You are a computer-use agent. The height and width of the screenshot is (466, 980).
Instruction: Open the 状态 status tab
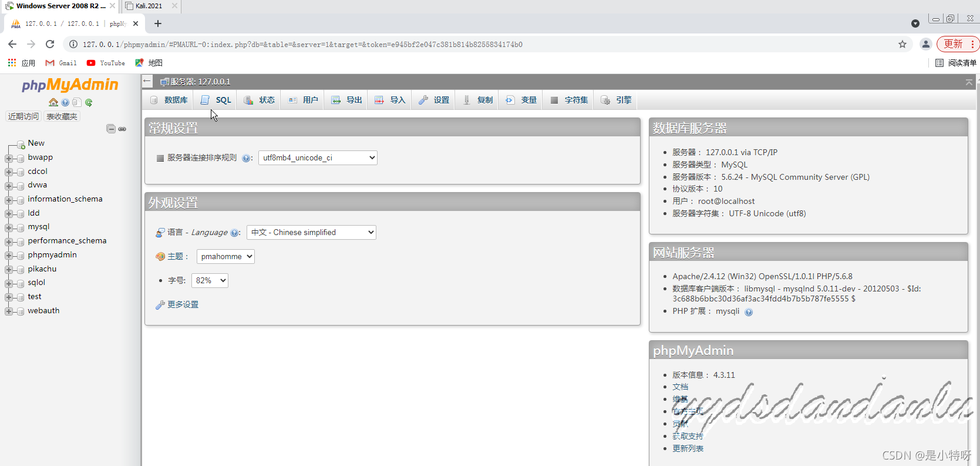coord(259,100)
